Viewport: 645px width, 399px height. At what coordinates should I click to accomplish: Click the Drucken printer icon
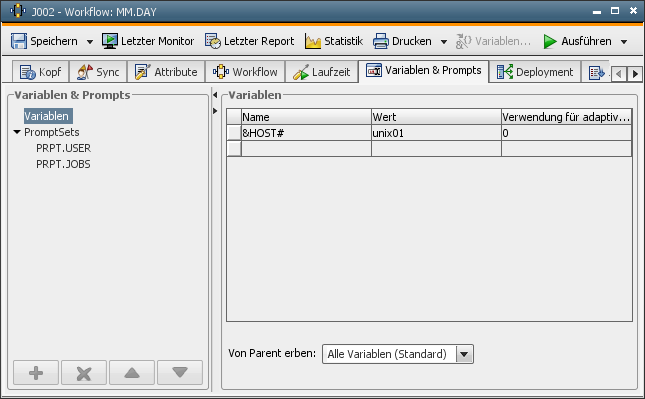pyautogui.click(x=381, y=41)
